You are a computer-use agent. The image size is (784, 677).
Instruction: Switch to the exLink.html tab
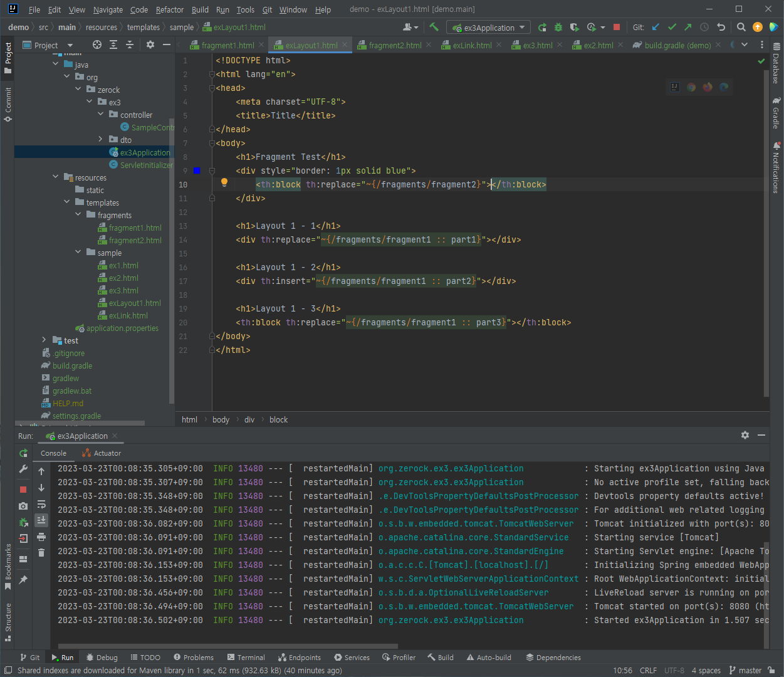pyautogui.click(x=472, y=45)
